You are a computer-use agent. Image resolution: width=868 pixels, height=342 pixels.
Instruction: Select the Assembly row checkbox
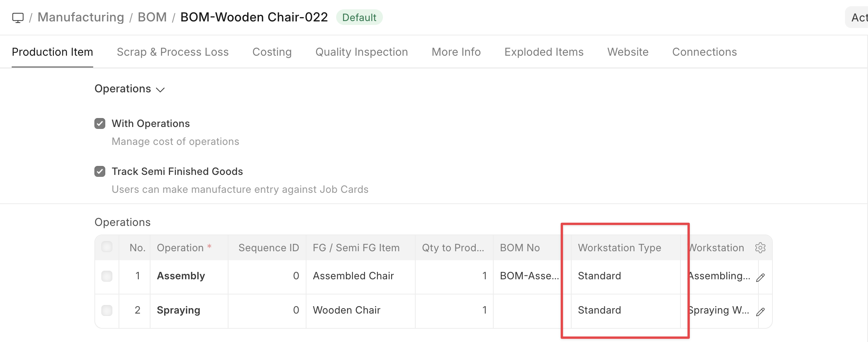[107, 276]
